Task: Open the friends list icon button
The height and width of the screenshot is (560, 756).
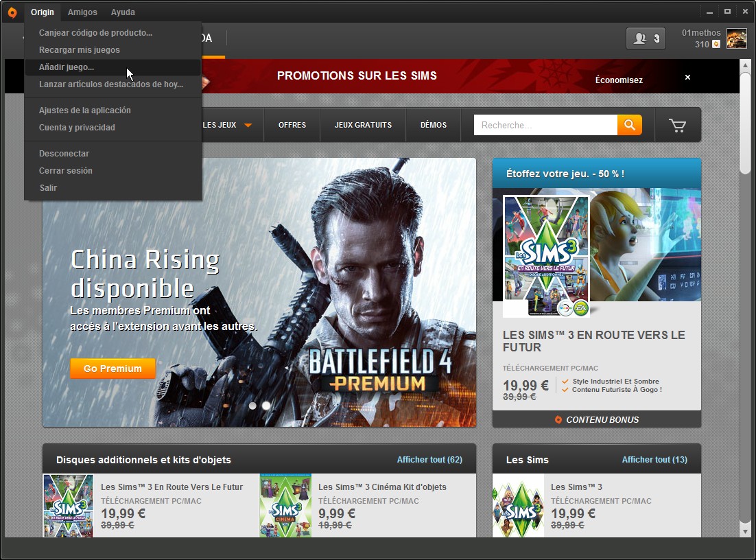Action: 646,38
